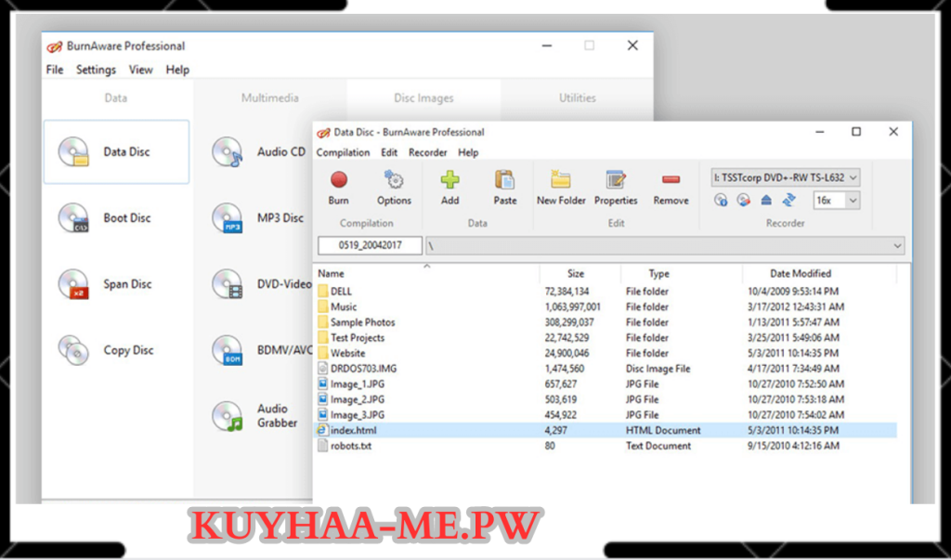Open Properties from the Edit toolbar
951x560 pixels.
[x=616, y=179]
